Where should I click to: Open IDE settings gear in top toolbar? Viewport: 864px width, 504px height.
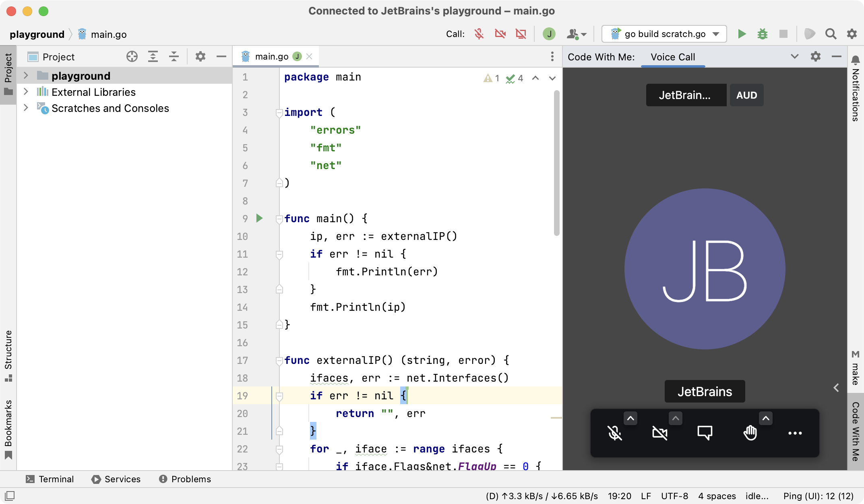[852, 34]
